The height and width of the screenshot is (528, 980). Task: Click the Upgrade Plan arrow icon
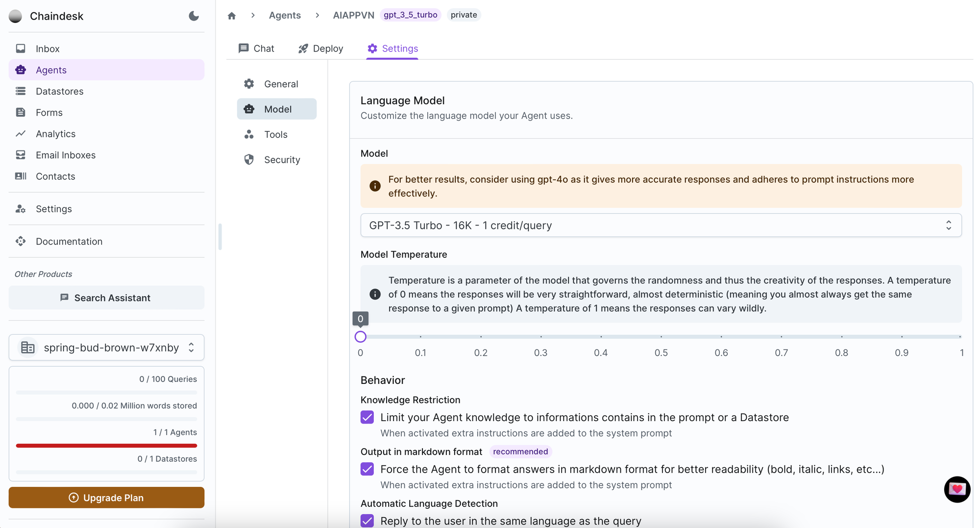click(73, 498)
